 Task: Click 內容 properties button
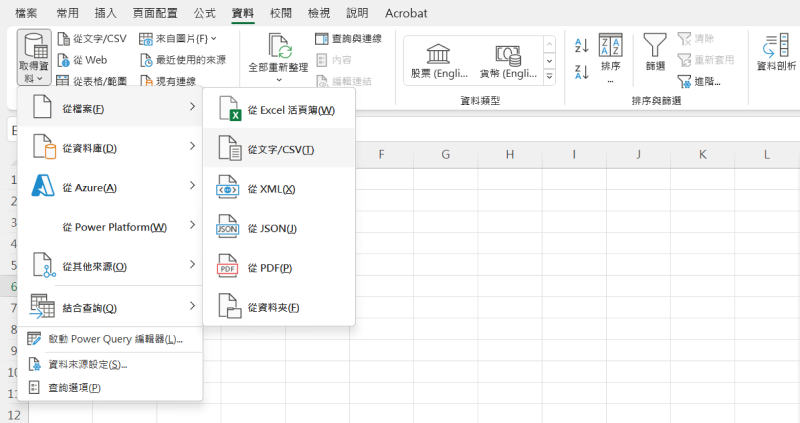[x=334, y=60]
